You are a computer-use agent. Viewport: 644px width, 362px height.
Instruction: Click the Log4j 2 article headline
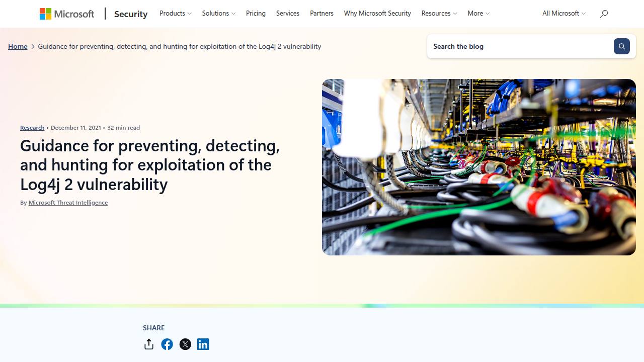click(x=150, y=165)
